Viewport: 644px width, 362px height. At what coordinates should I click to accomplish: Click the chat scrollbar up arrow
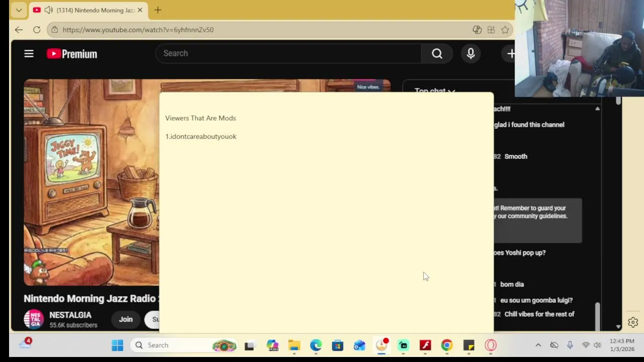[x=597, y=109]
